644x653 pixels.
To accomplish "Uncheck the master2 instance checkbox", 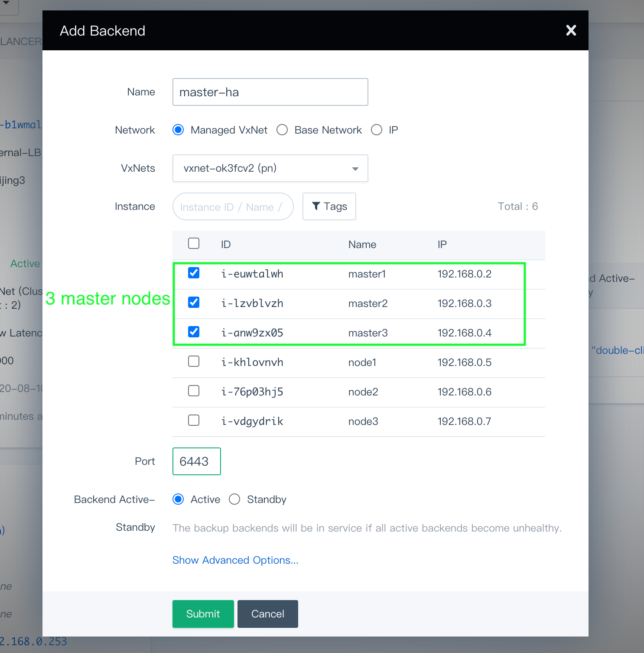I will coord(194,302).
